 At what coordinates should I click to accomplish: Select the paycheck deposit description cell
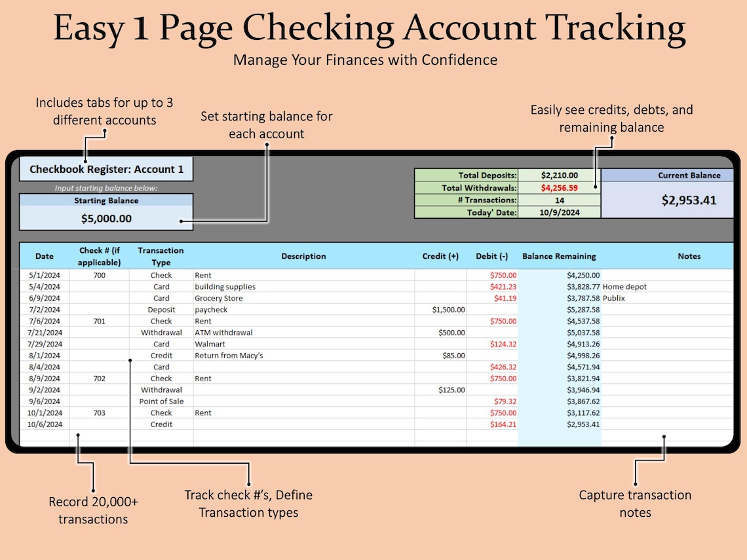click(x=212, y=309)
